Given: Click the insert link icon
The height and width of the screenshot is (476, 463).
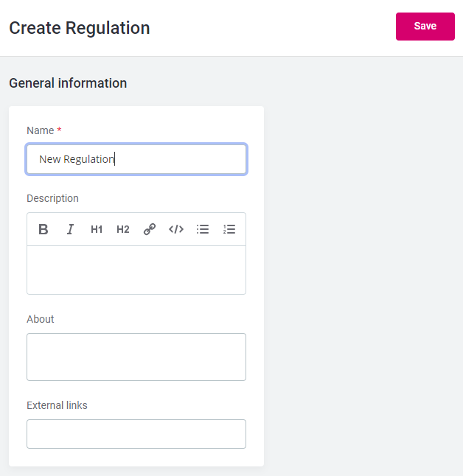Looking at the screenshot, I should (150, 229).
